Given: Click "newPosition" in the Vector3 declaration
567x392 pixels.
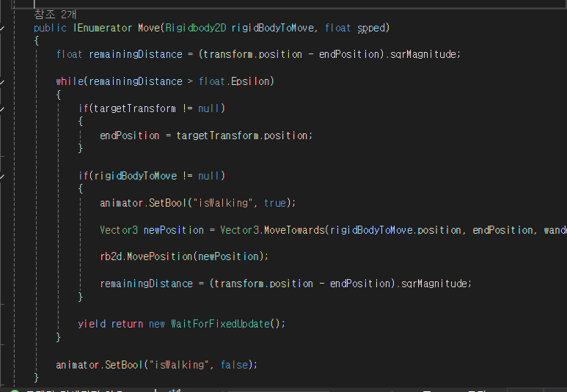Looking at the screenshot, I should coord(174,230).
